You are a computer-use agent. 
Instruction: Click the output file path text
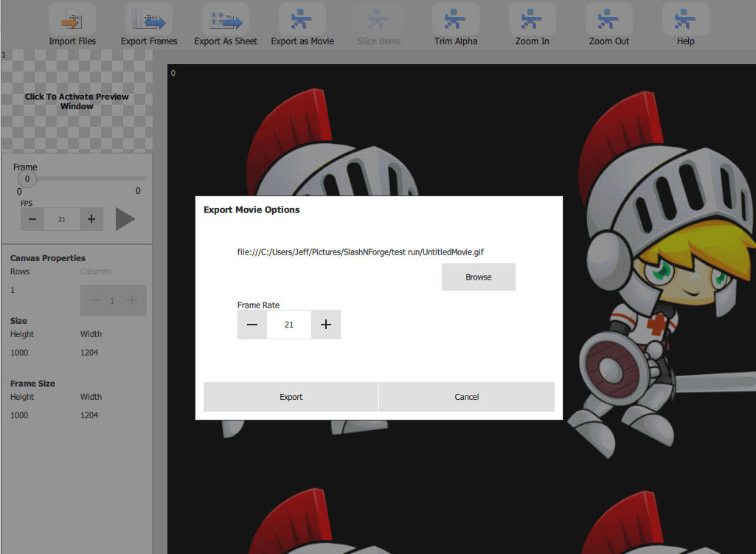(360, 252)
